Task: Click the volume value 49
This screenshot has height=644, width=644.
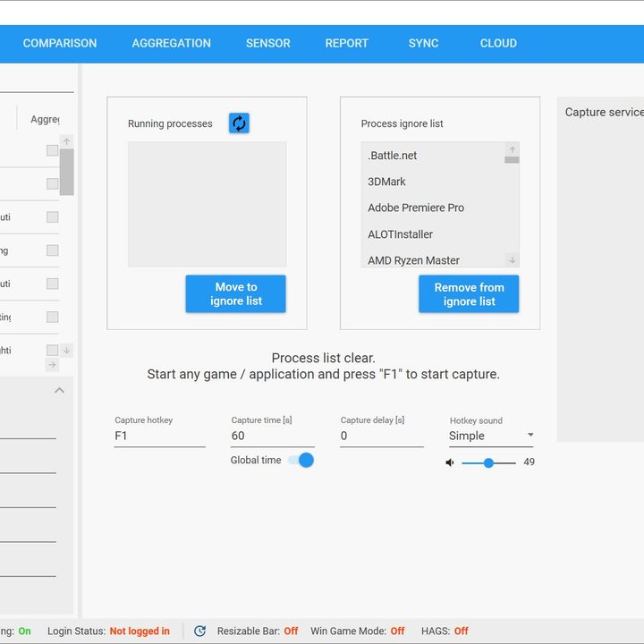Action: 529,462
